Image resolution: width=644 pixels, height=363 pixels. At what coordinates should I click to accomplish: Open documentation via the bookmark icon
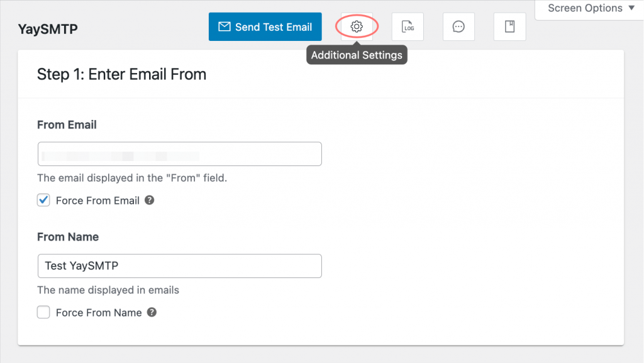(x=509, y=26)
